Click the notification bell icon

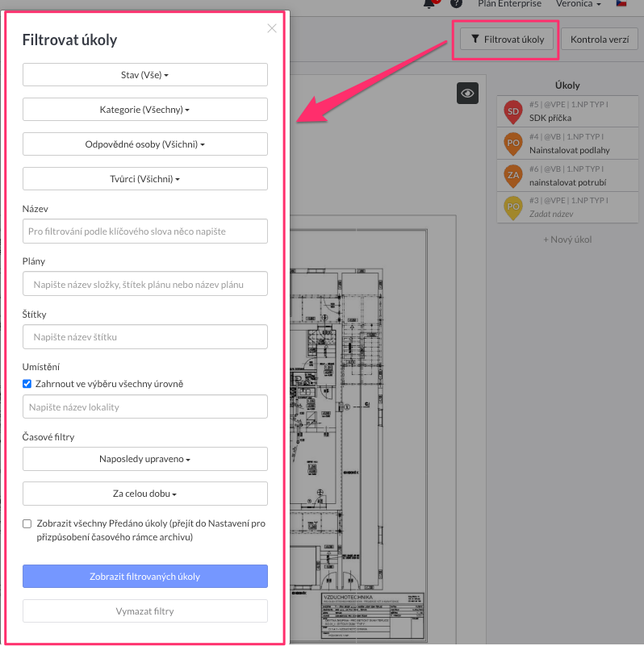point(429,4)
